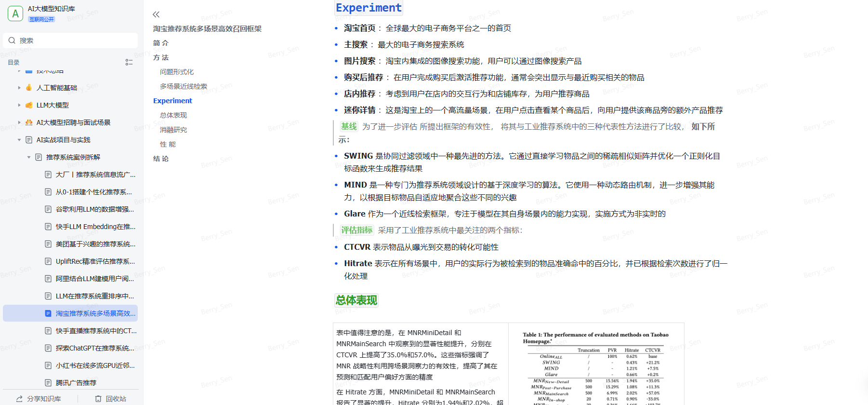
Task: Click the 互联网公开 badge
Action: click(42, 19)
